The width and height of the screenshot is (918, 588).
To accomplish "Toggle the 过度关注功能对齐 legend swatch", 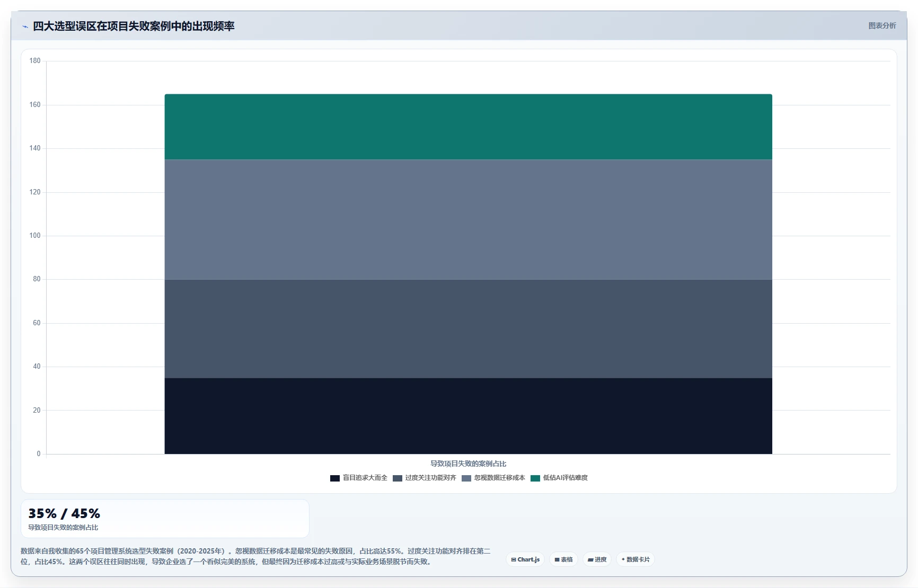I will (398, 478).
